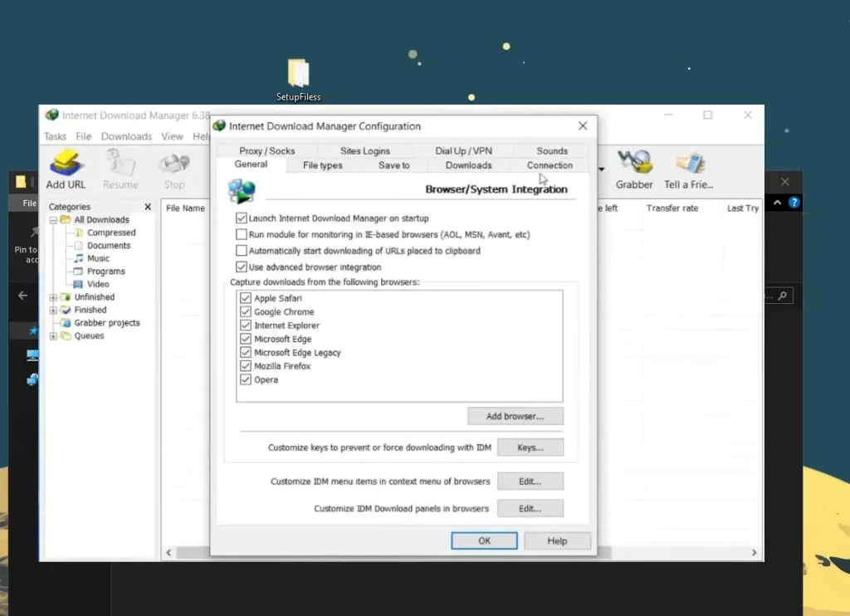Open the Downloads menu in menu bar
Image resolution: width=850 pixels, height=616 pixels.
126,137
